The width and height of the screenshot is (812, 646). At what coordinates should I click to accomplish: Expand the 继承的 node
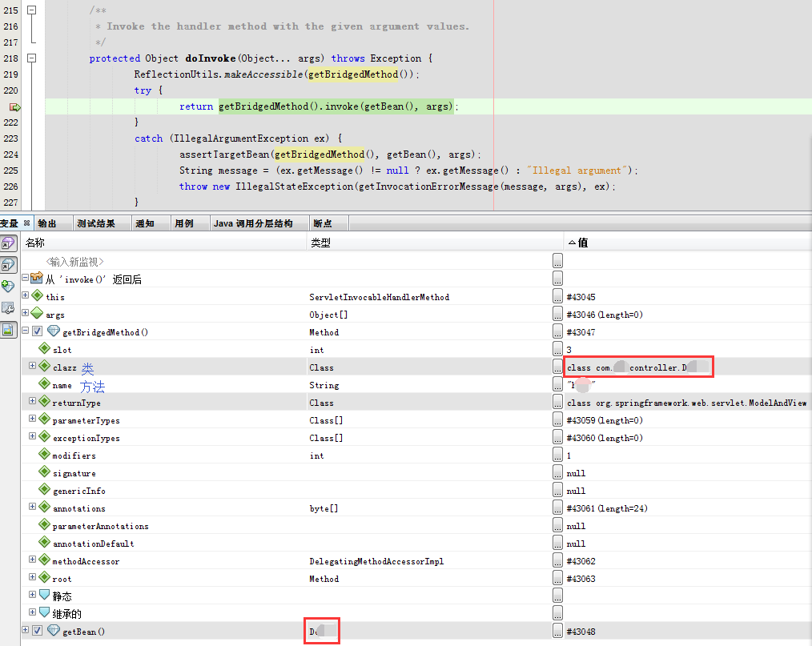click(x=32, y=612)
